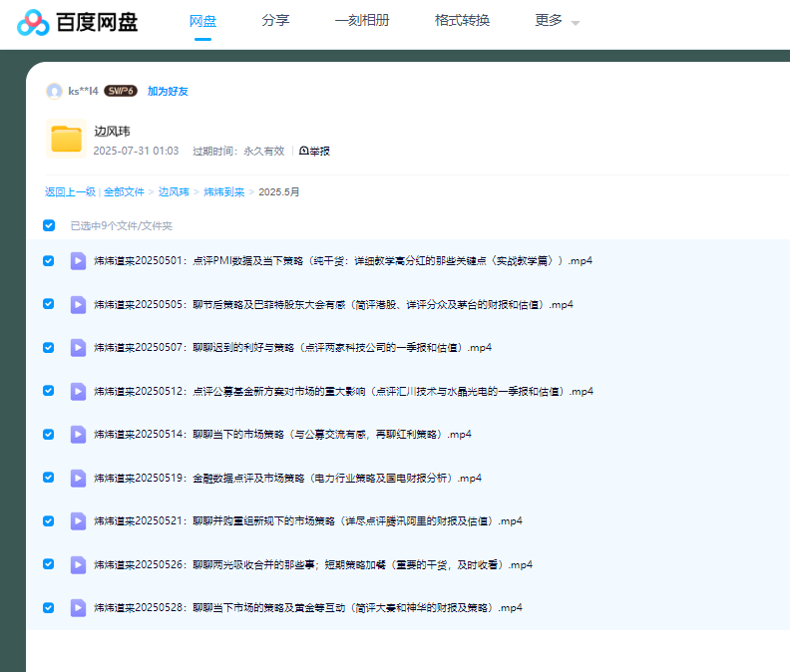Navigate to 全部文件 in breadcrumb
The height and width of the screenshot is (672, 790).
tap(124, 191)
